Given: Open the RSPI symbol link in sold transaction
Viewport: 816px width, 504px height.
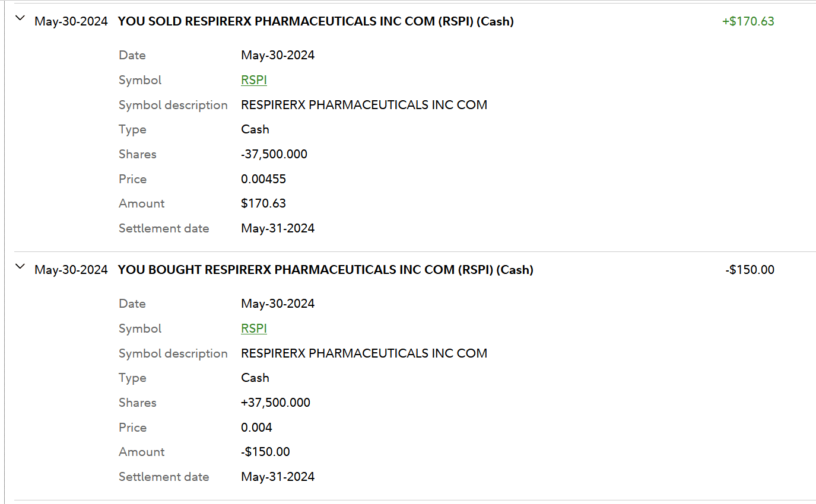Looking at the screenshot, I should coord(254,80).
